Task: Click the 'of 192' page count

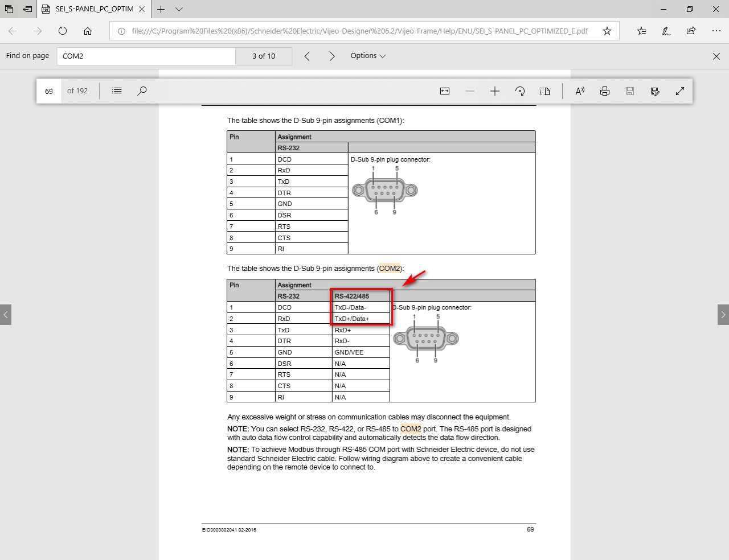Action: click(77, 91)
